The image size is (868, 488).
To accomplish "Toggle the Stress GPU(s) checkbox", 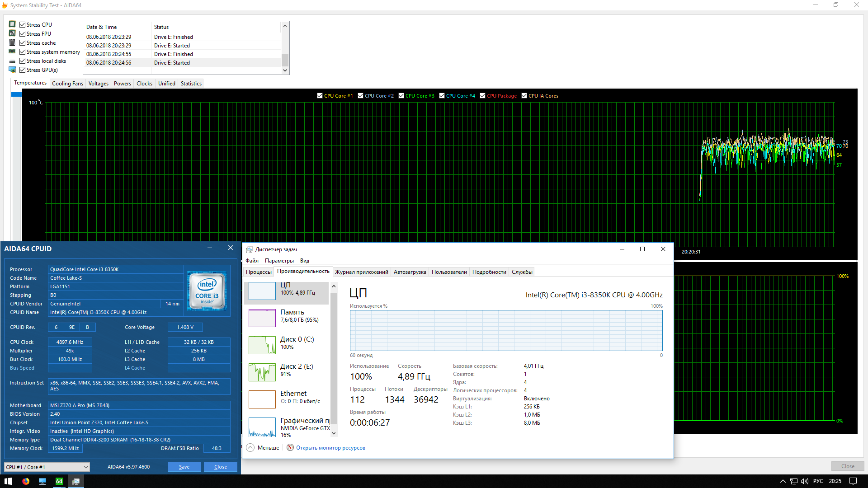I will click(22, 70).
